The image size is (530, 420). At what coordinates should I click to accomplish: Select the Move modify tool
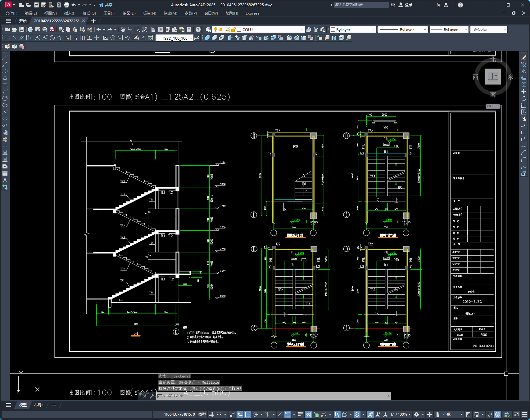(x=524, y=92)
